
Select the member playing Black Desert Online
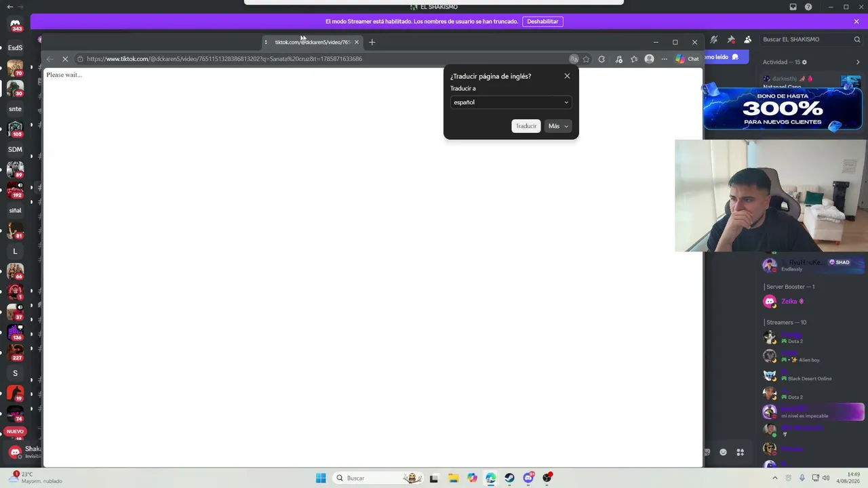tap(812, 375)
